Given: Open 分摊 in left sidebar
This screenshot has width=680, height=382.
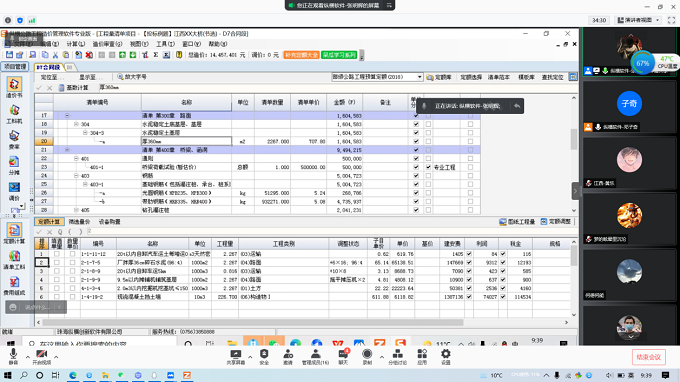Looking at the screenshot, I should pyautogui.click(x=14, y=165).
